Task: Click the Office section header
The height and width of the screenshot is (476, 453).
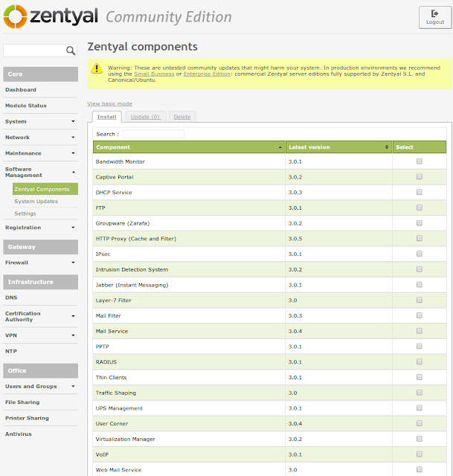Action: tap(41, 370)
